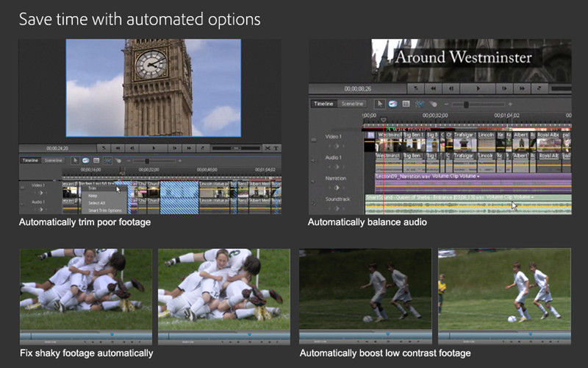This screenshot has width=588, height=368.
Task: Choose Keep from the context menu
Action: pos(93,196)
